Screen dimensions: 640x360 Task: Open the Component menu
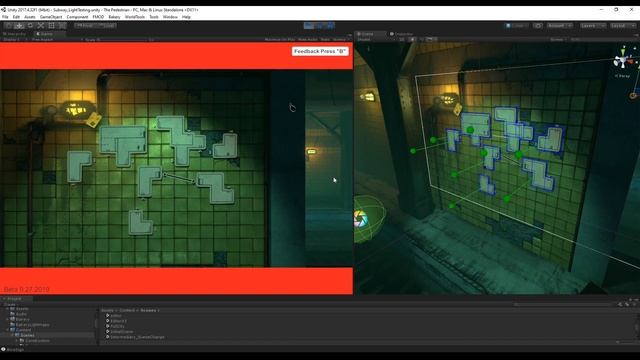pyautogui.click(x=77, y=17)
